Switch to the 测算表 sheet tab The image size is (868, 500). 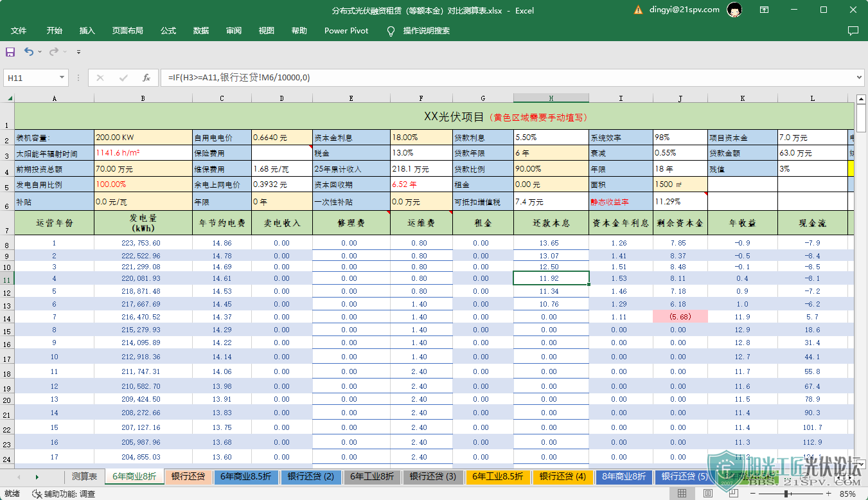(x=85, y=477)
